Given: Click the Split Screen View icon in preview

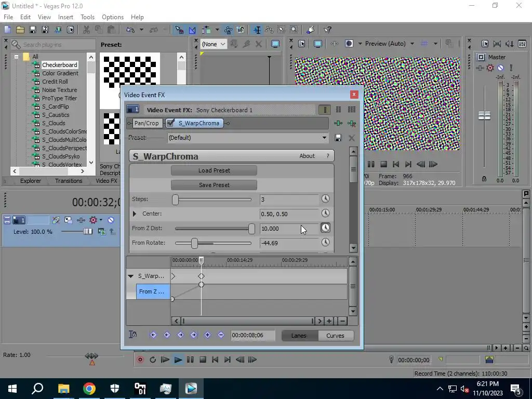Looking at the screenshot, I should (x=349, y=44).
